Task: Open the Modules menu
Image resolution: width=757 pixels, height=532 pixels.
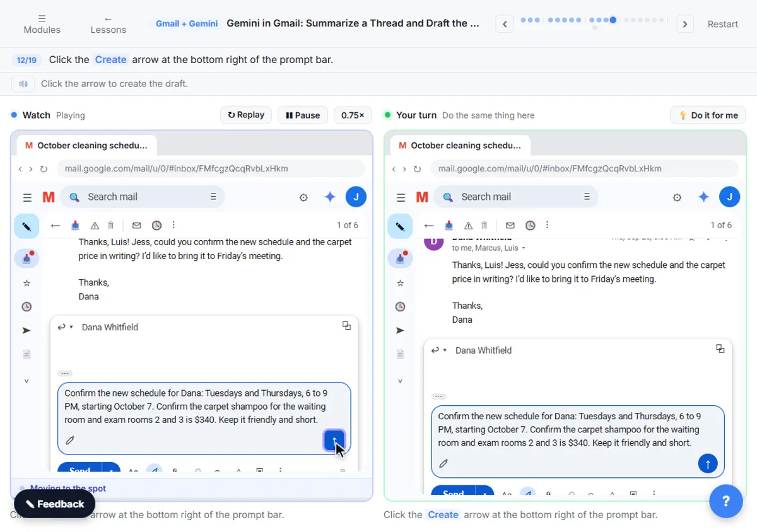Action: pyautogui.click(x=42, y=24)
